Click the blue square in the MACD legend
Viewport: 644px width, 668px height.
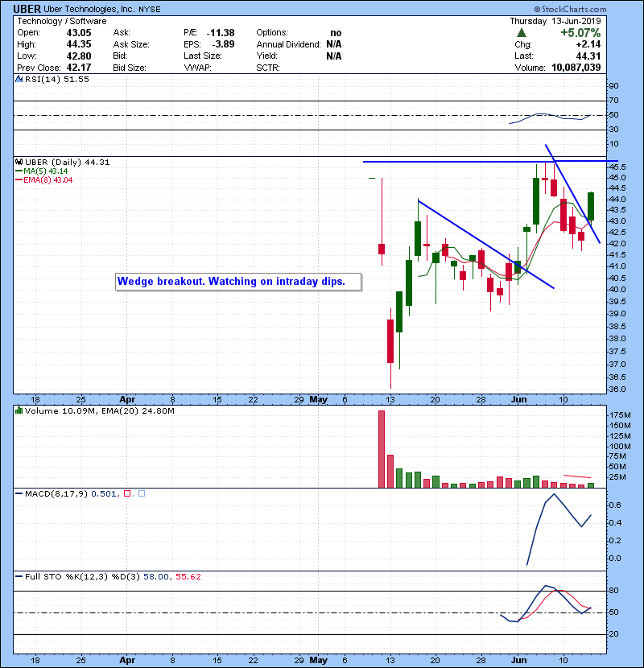click(142, 493)
